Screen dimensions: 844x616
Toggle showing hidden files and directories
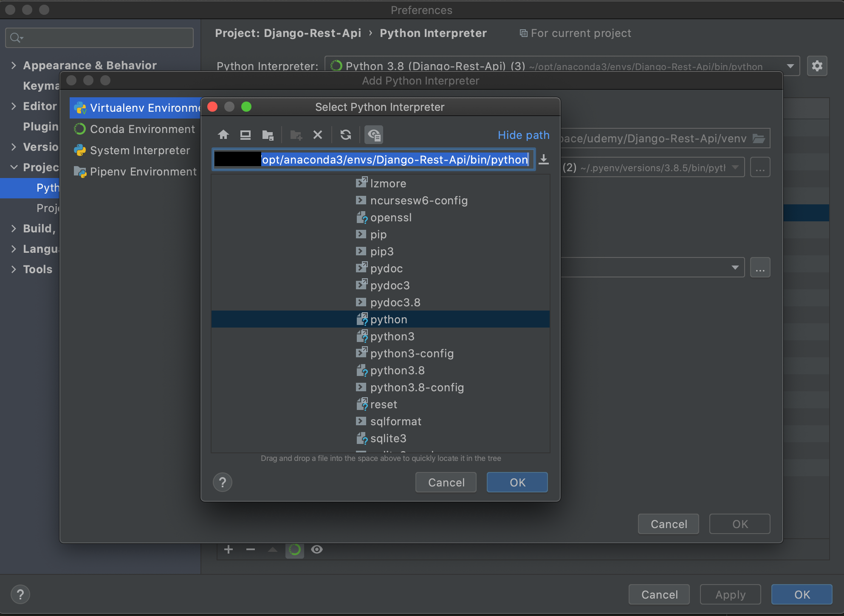click(373, 135)
